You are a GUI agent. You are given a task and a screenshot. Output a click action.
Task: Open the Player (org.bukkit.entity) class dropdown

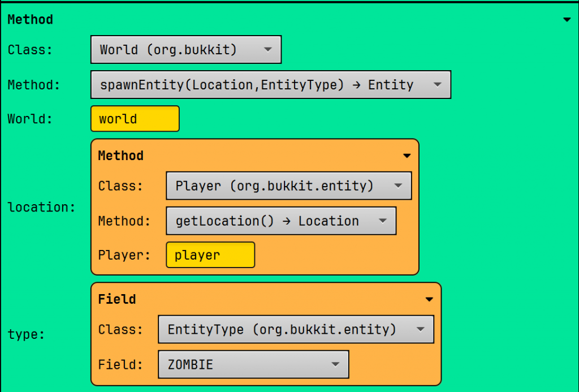(x=288, y=186)
